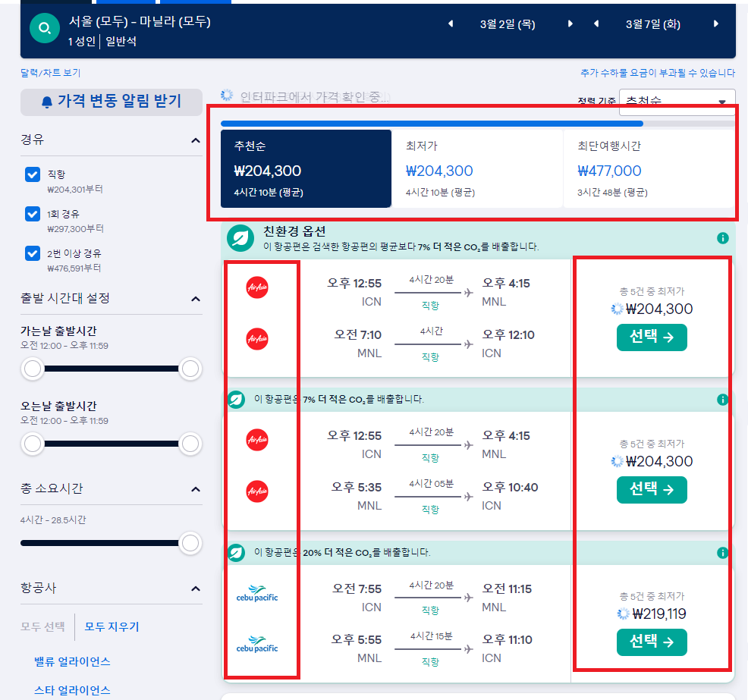Click the 총 소요시간 slider handle

pyautogui.click(x=190, y=543)
